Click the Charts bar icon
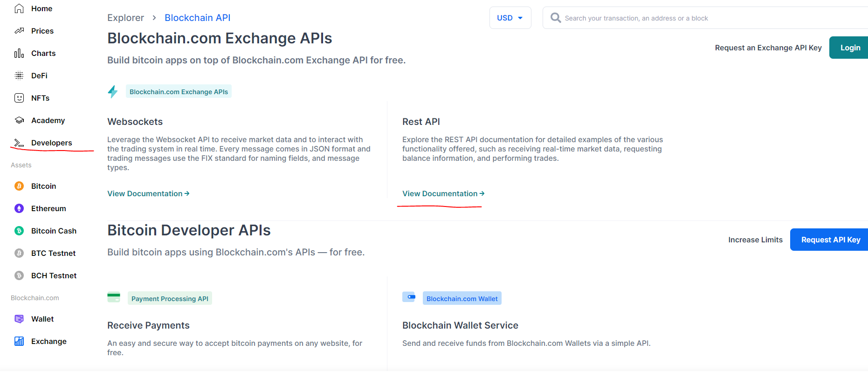The image size is (868, 378). click(x=19, y=53)
